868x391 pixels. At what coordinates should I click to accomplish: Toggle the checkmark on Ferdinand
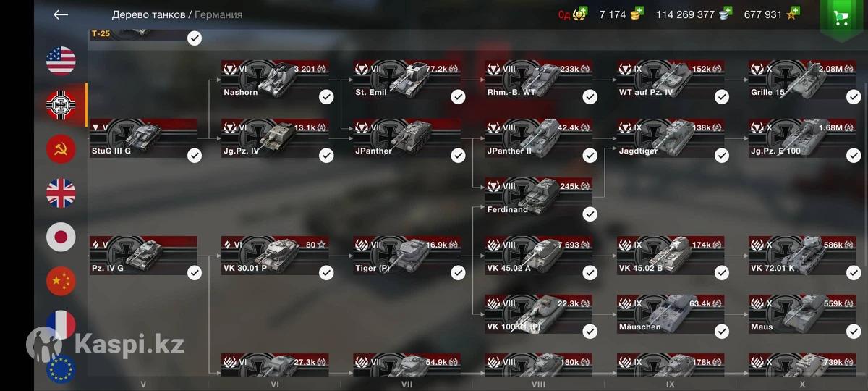590,214
